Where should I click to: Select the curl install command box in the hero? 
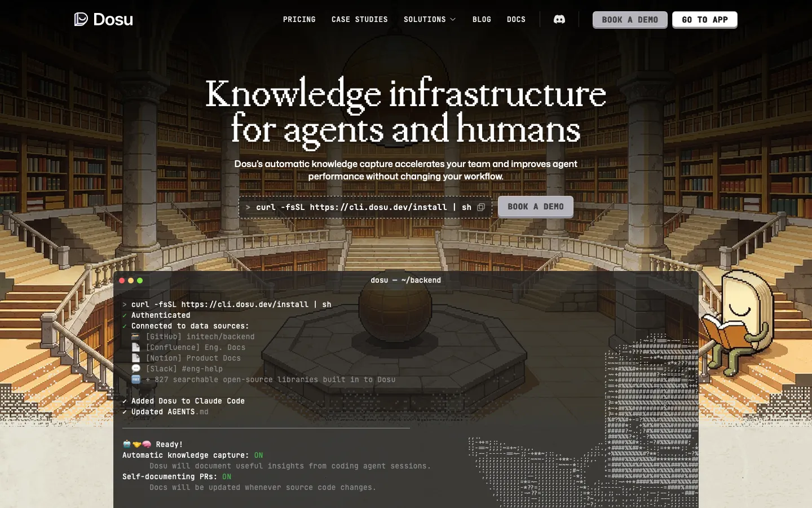pyautogui.click(x=365, y=207)
